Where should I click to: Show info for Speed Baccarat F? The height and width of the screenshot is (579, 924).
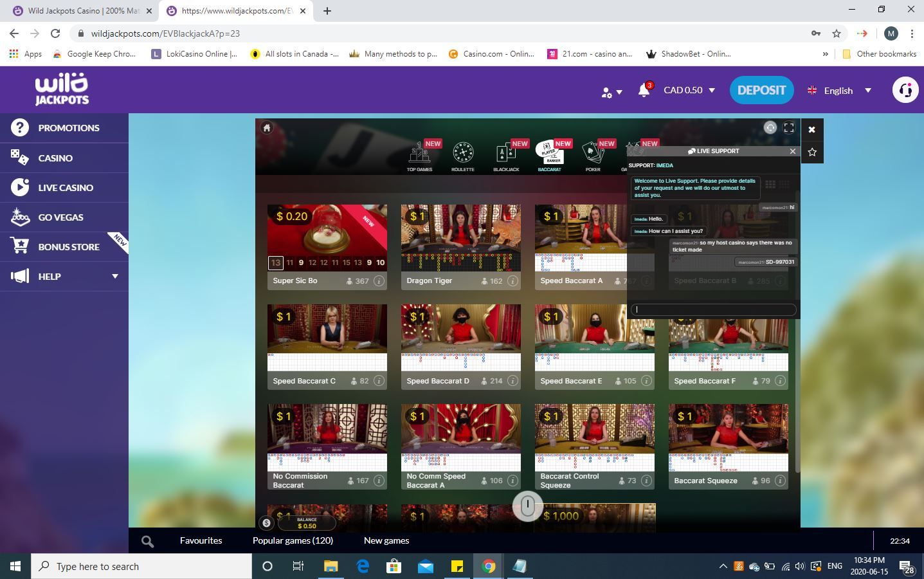780,381
